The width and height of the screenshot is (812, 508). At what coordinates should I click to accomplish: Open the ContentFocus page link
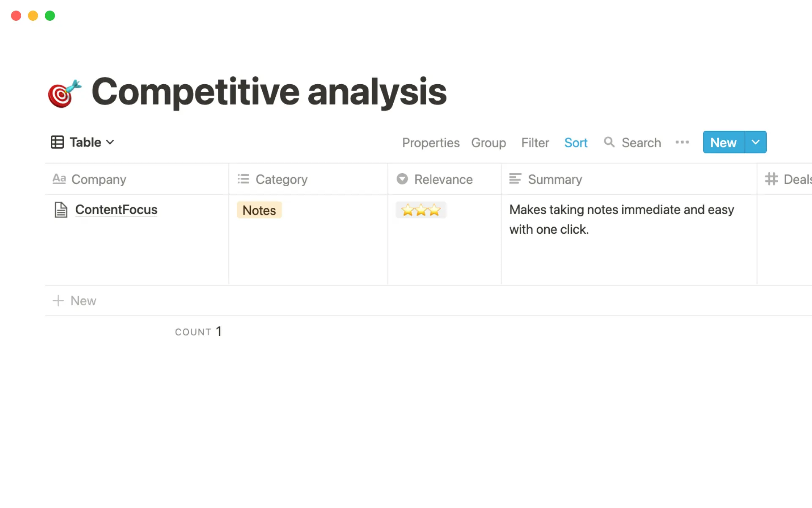[x=116, y=209]
